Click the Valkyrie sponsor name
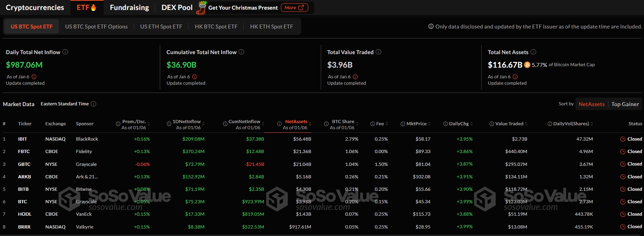This screenshot has height=236, width=644. (84, 227)
